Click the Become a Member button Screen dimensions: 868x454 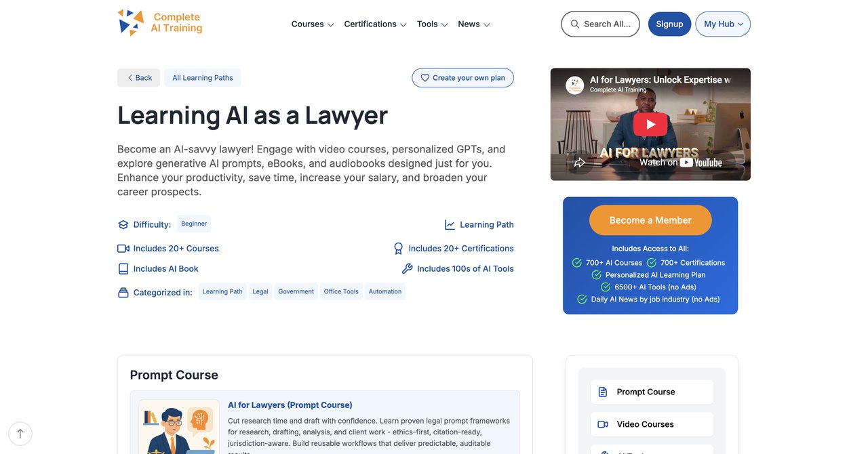650,220
